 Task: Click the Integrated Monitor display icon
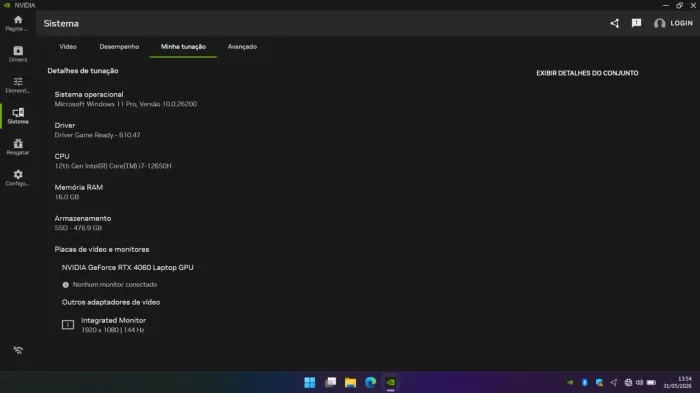click(68, 325)
